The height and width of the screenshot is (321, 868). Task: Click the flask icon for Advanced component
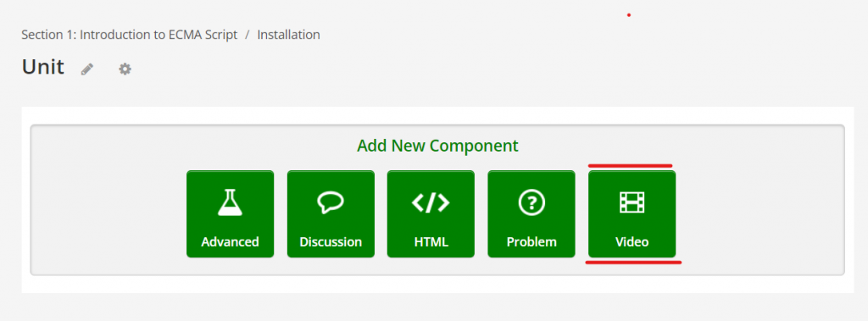(x=230, y=202)
